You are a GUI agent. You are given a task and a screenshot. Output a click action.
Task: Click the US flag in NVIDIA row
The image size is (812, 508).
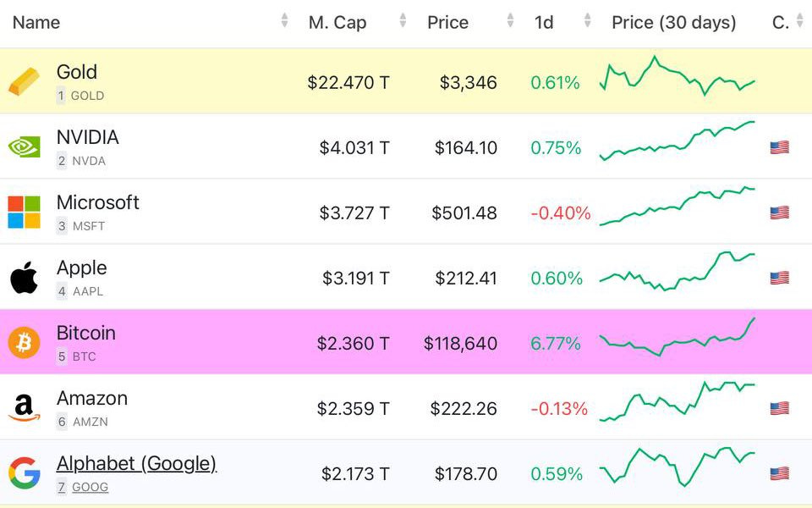coord(779,147)
